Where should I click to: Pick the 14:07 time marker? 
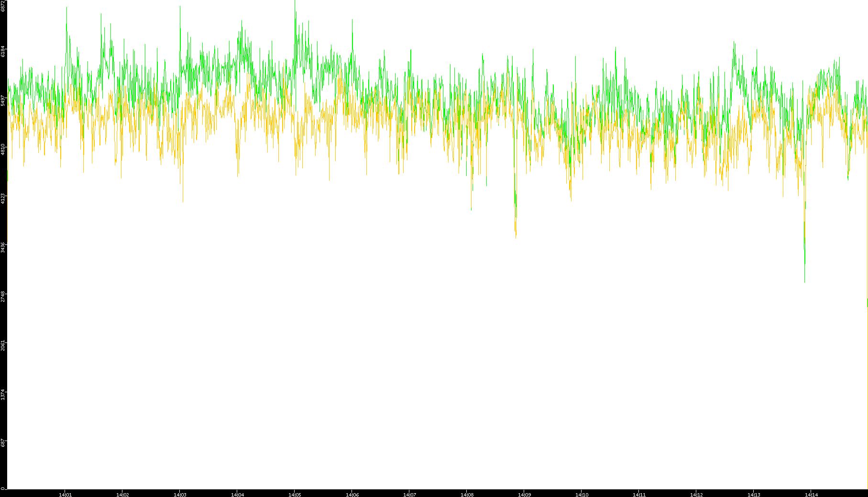[x=409, y=494]
